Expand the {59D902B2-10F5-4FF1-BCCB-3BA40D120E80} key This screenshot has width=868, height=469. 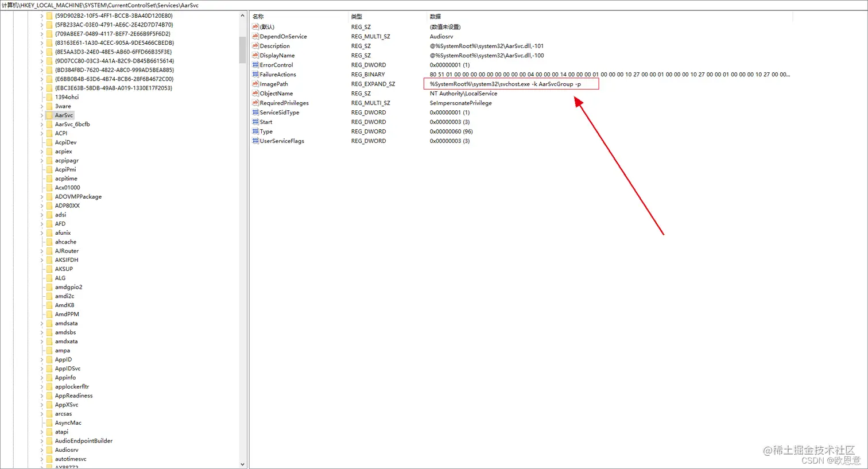(42, 15)
